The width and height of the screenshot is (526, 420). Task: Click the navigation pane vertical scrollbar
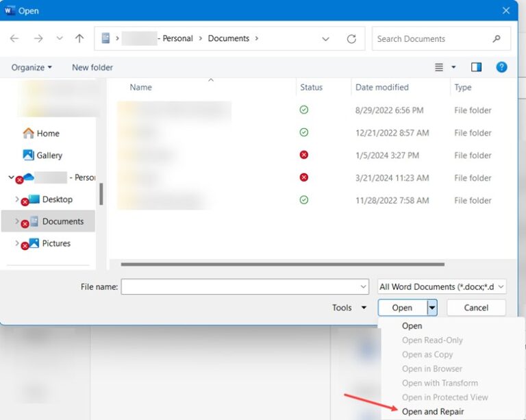(101, 194)
